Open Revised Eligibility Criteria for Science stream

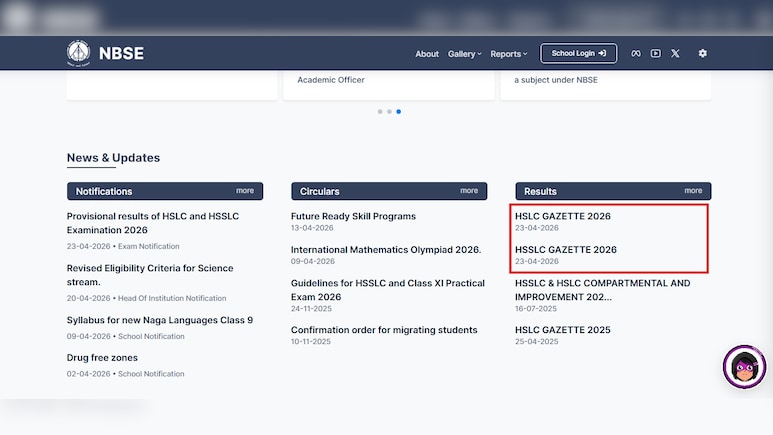[150, 275]
